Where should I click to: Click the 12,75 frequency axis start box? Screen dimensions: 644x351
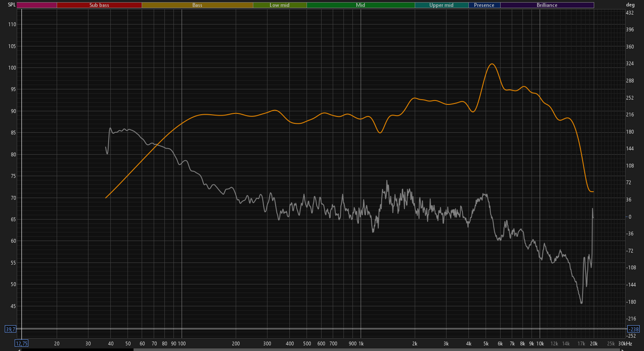coord(21,343)
